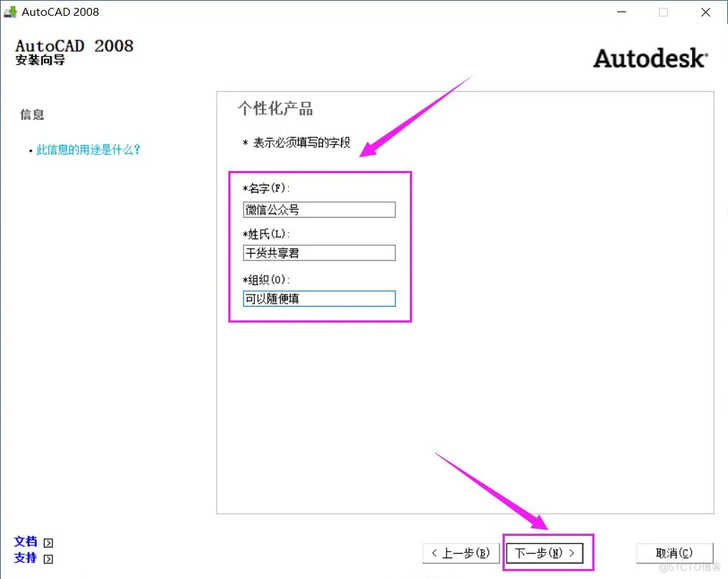The image size is (728, 579).
Task: Click the Next step (下一步) button
Action: tap(544, 553)
